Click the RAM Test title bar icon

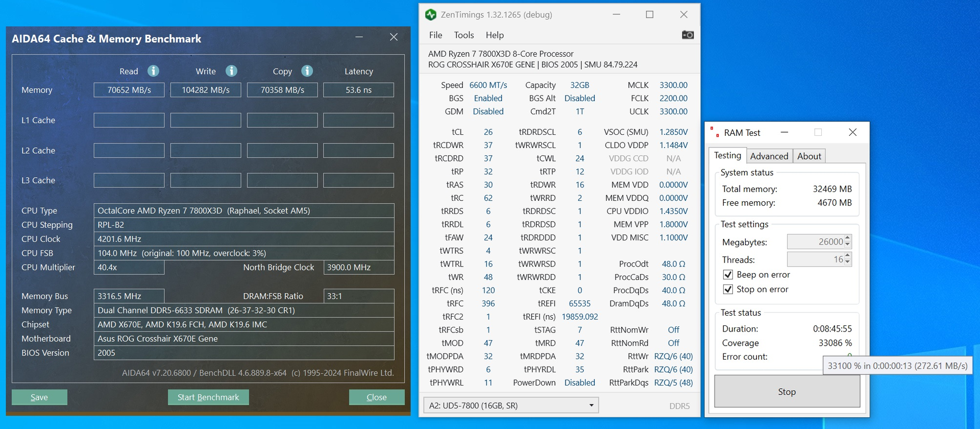click(715, 132)
